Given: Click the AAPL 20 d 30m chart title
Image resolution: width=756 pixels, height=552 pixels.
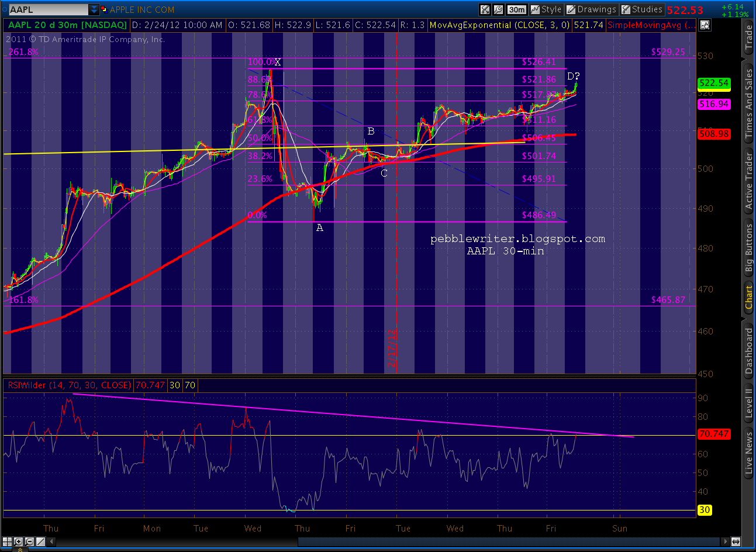Looking at the screenshot, I should [x=67, y=25].
